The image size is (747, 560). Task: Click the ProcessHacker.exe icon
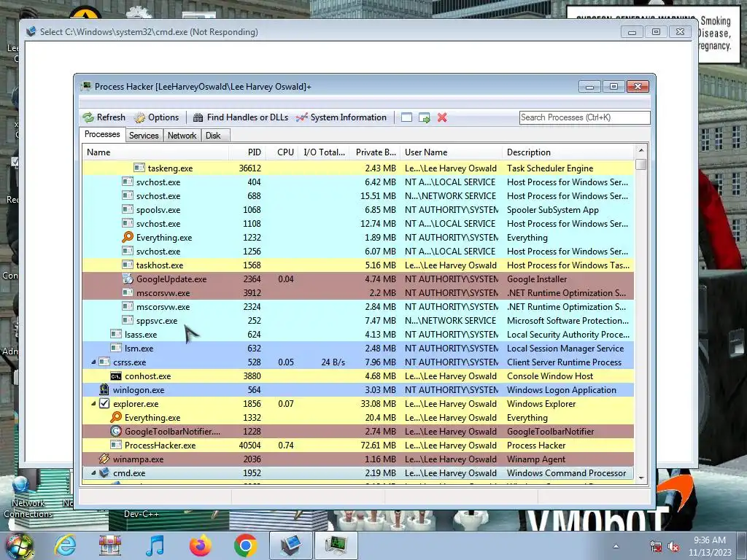(116, 446)
